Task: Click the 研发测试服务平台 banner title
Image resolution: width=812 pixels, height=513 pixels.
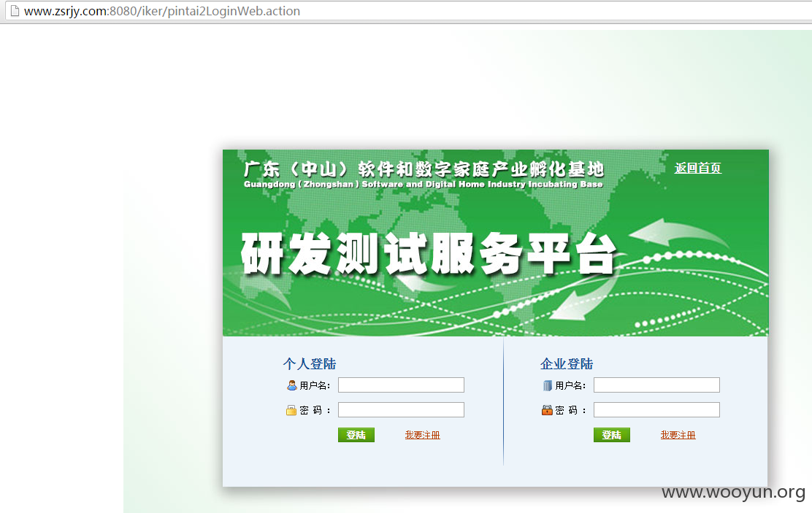Action: point(429,254)
